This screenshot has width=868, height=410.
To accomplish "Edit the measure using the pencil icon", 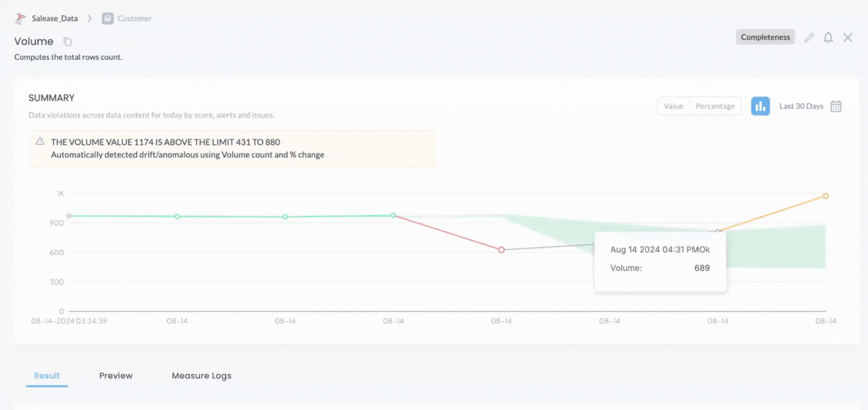I will tap(809, 38).
